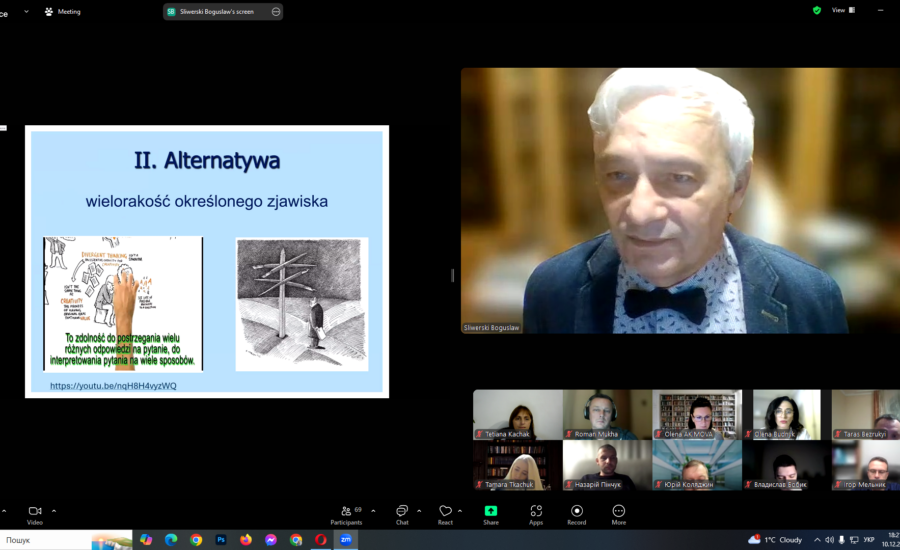900x550 pixels.
Task: Click the divider handle between screen and video
Action: pyautogui.click(x=452, y=276)
